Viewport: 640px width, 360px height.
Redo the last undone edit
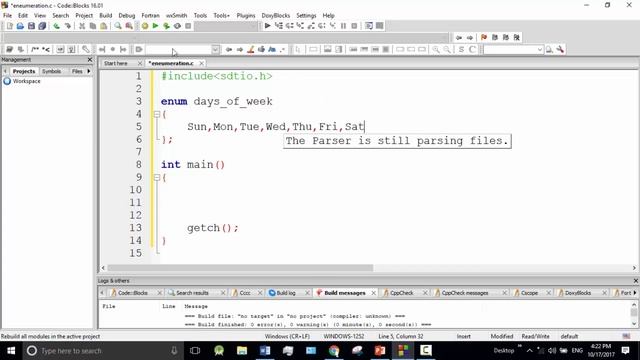coord(67,26)
